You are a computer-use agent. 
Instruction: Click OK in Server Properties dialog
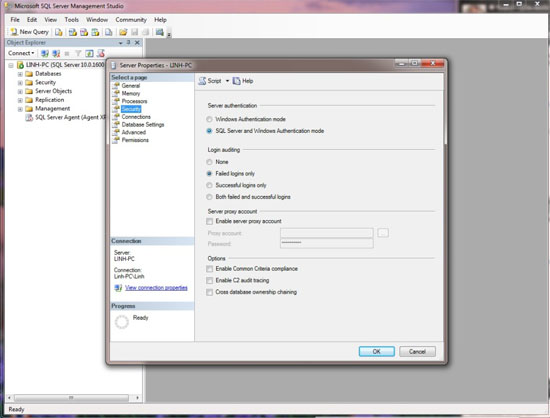click(377, 351)
